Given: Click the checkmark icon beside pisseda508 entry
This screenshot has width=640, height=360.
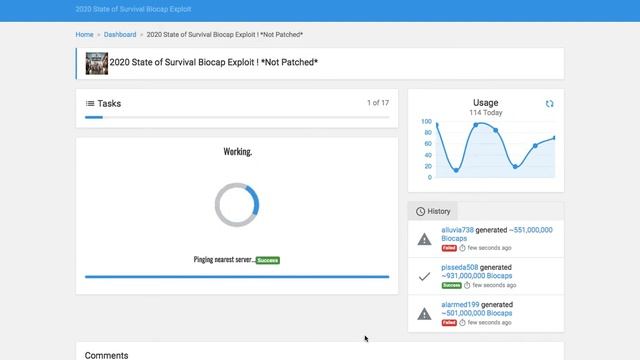Looking at the screenshot, I should point(424,277).
